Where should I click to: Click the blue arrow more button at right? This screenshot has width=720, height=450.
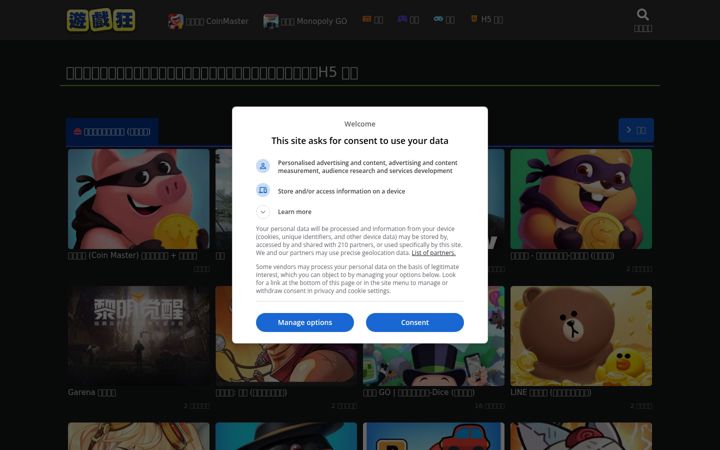point(636,130)
